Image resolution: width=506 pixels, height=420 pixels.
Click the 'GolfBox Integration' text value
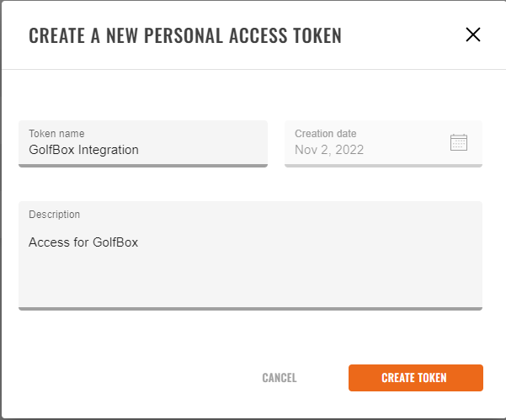tap(83, 150)
